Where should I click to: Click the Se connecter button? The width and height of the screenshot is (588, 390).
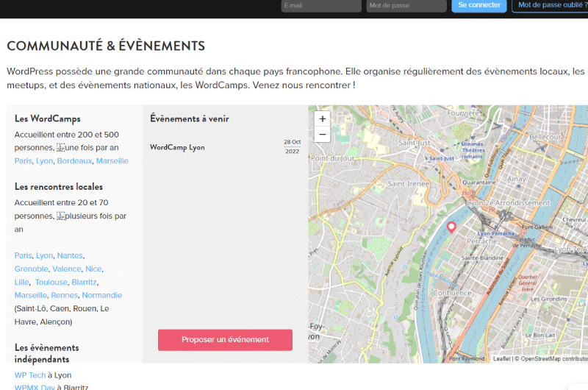click(x=479, y=5)
